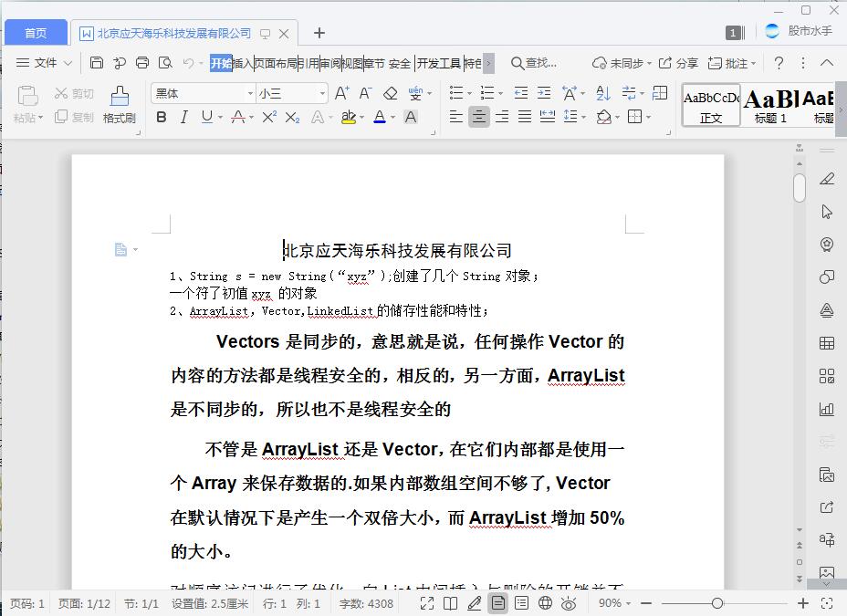847x616 pixels.
Task: Decrease paragraph indent
Action: [x=521, y=93]
